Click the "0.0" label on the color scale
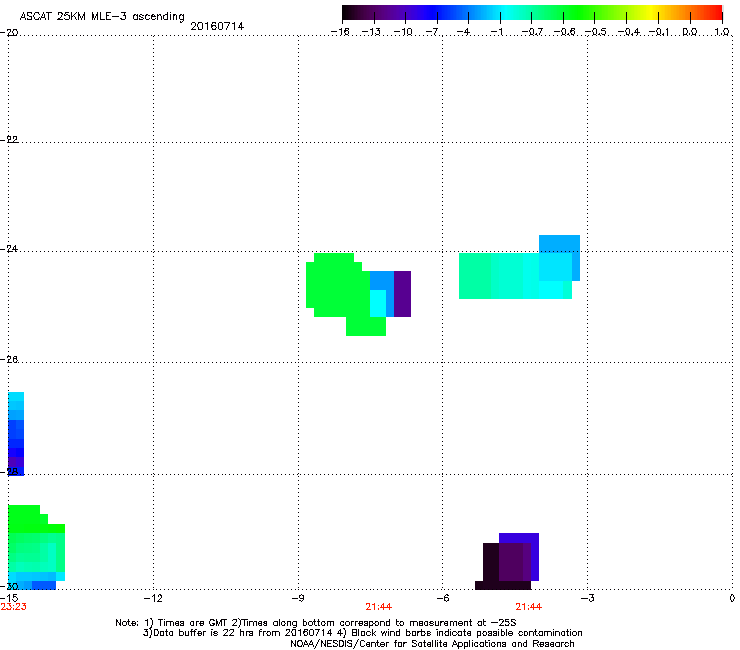 point(690,32)
